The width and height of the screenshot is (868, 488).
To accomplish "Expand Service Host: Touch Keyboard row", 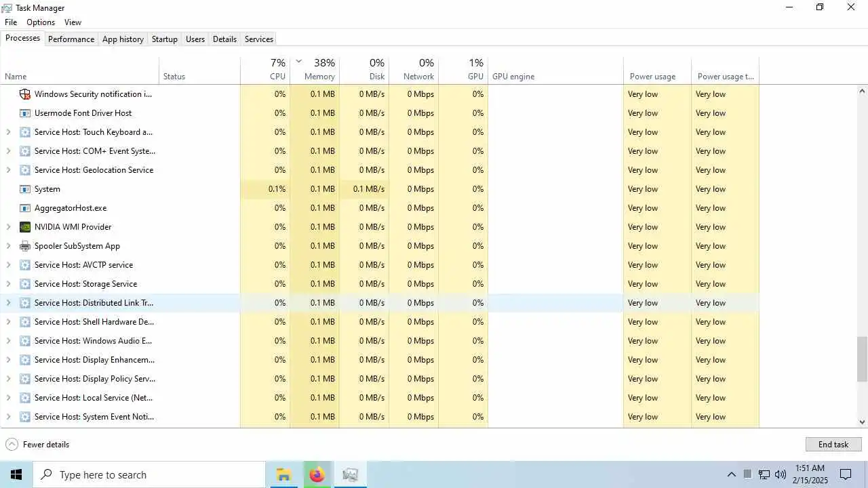I will (8, 132).
